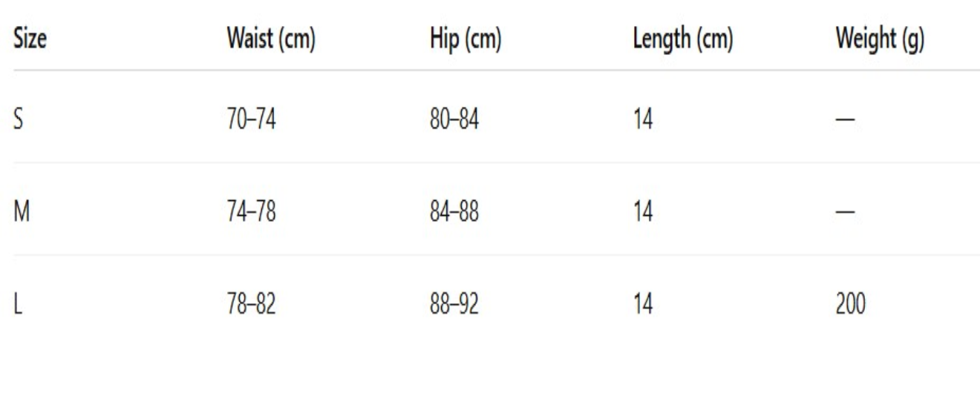Select the empty weight dash in the S row

[x=845, y=120]
